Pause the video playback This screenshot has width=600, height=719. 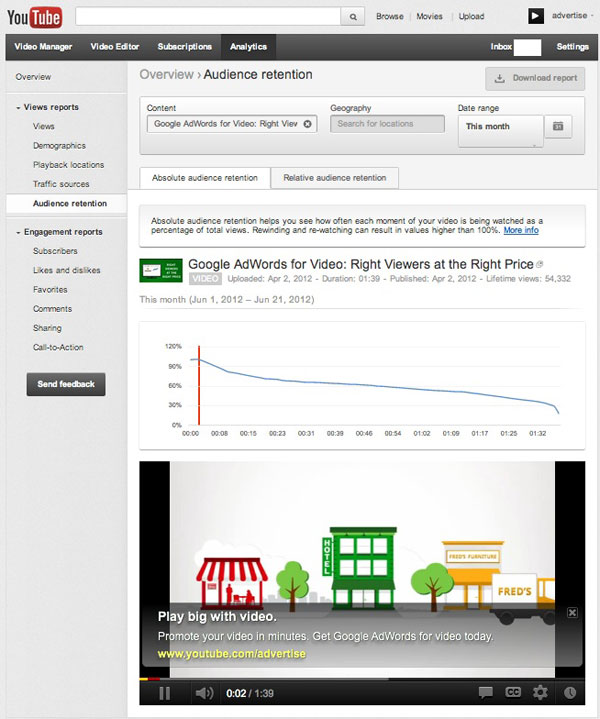point(164,692)
